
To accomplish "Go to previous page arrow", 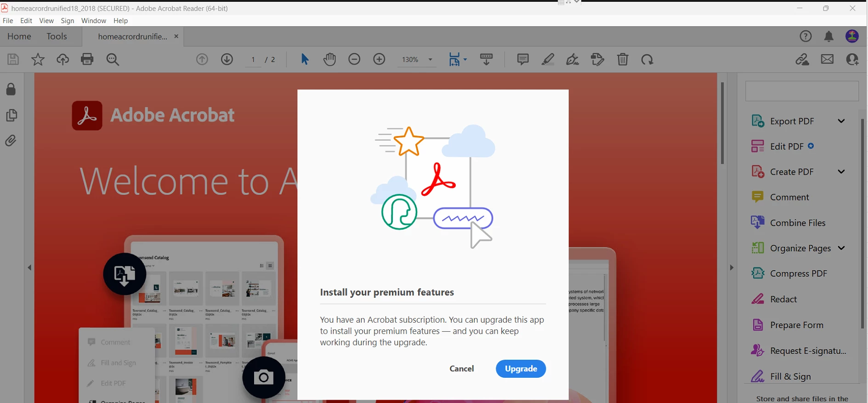I will click(x=202, y=59).
